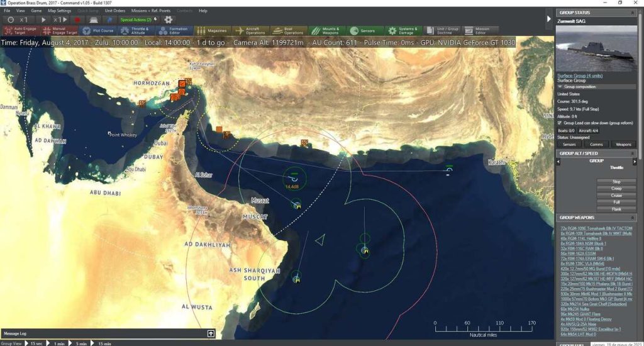Open 64x Mk54 LHT Mod 0 link

pos(579,334)
